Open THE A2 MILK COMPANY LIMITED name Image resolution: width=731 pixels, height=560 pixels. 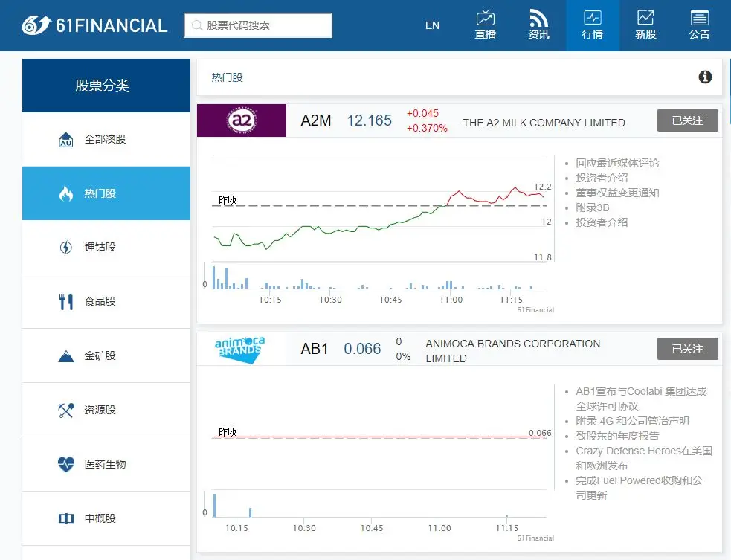544,123
